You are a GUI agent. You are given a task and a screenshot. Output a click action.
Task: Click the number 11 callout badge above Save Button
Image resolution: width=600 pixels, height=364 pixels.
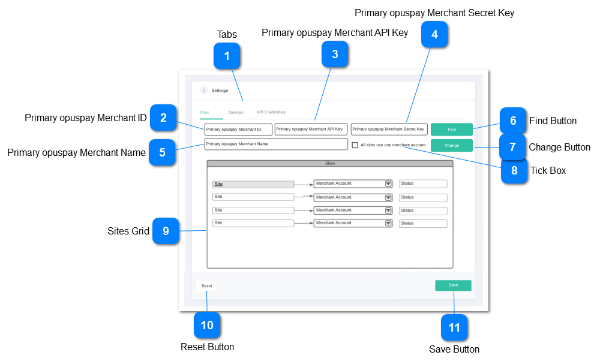pos(454,327)
